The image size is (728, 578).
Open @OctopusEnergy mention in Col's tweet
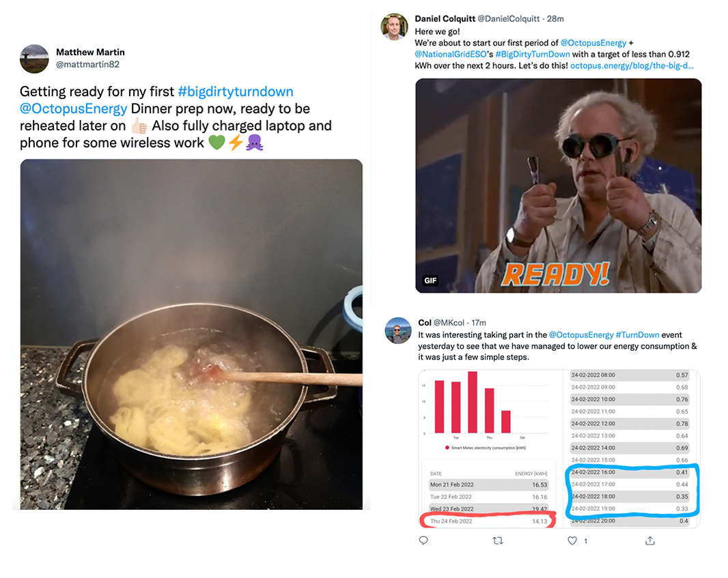pyautogui.click(x=581, y=335)
